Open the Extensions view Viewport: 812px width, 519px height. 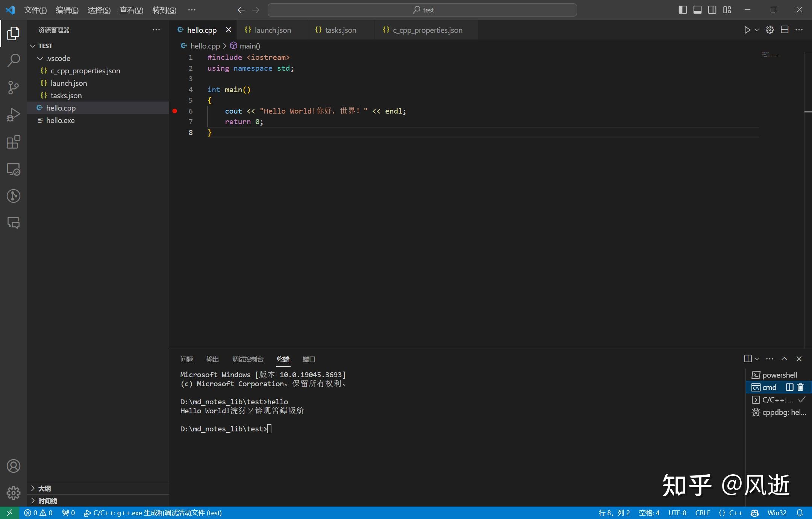pyautogui.click(x=14, y=142)
